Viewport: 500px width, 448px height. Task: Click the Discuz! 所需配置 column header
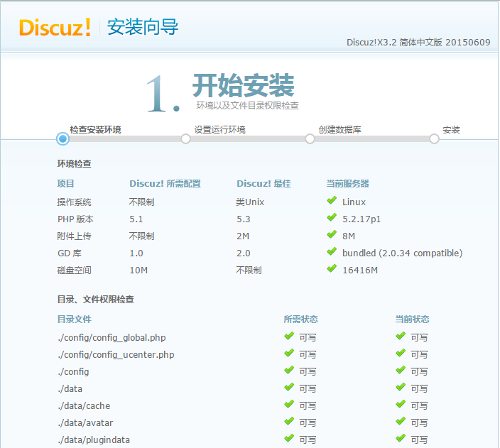point(165,184)
